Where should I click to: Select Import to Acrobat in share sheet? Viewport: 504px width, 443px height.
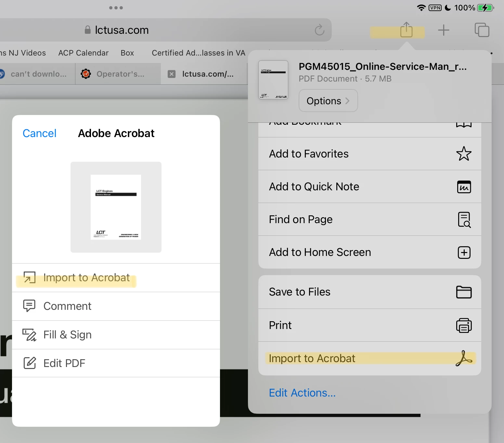369,359
